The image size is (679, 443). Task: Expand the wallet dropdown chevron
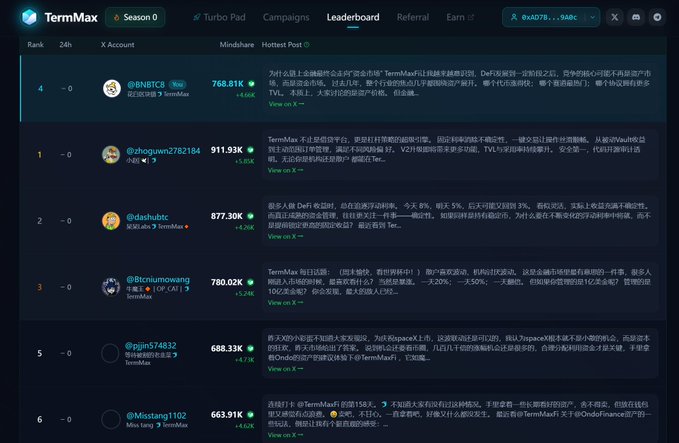pos(592,17)
